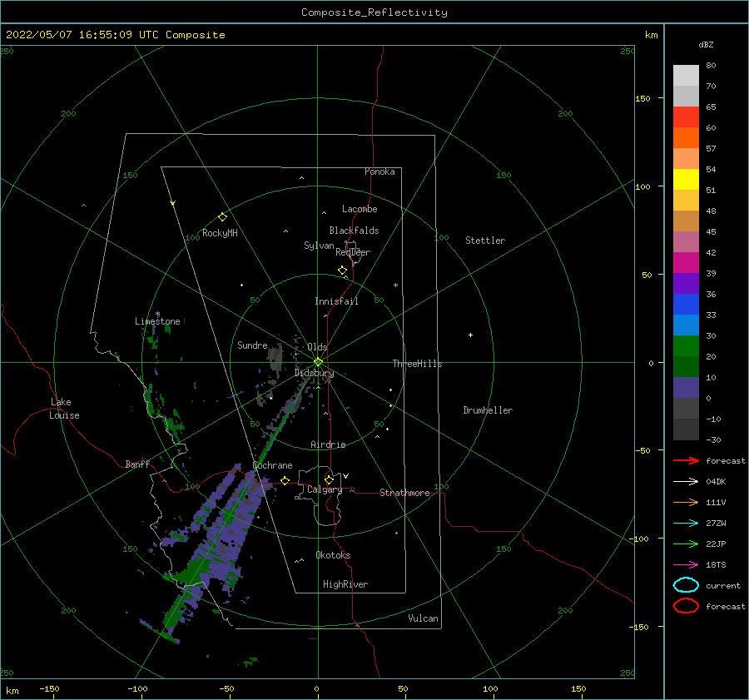The image size is (749, 700).
Task: Click the Strathmore town label
Action: point(404,493)
